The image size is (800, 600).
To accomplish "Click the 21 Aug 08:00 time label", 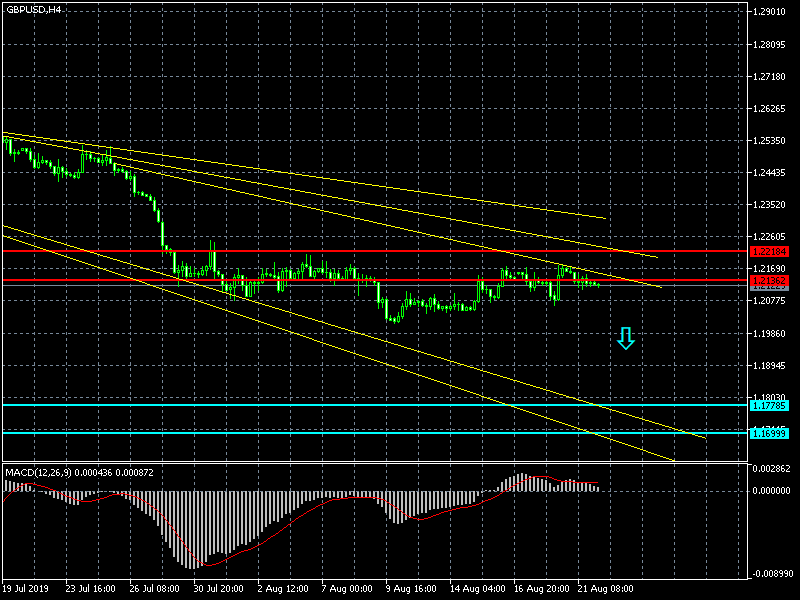I will coord(606,589).
